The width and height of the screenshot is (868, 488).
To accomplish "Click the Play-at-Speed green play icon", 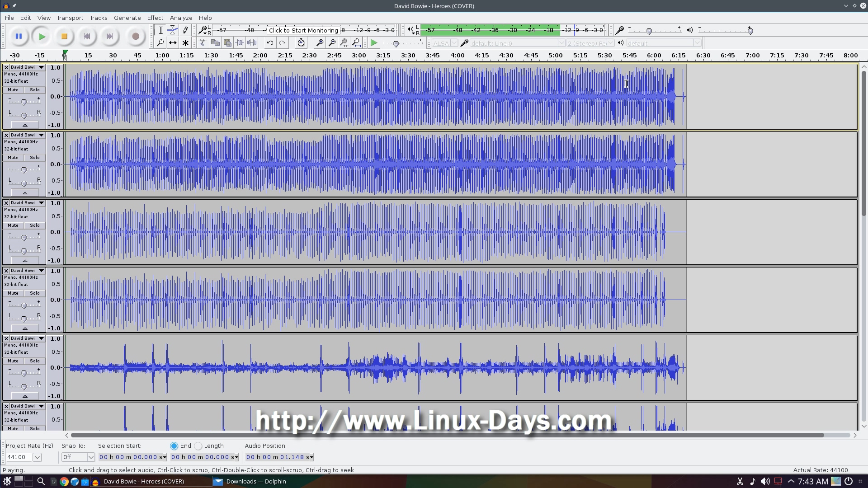I will [374, 43].
